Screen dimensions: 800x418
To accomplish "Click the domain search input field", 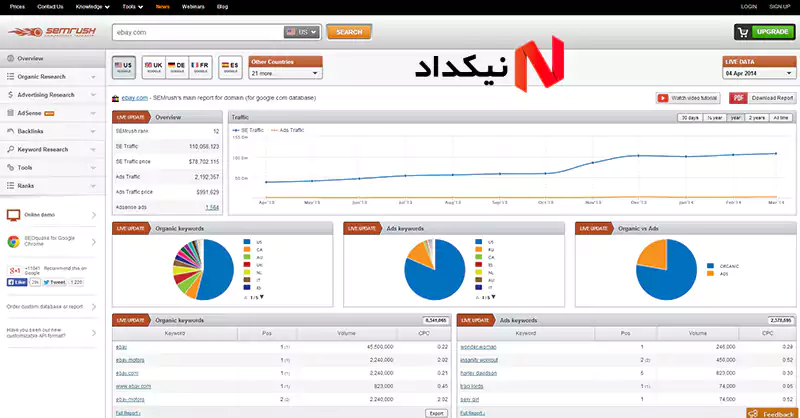I will pos(198,32).
